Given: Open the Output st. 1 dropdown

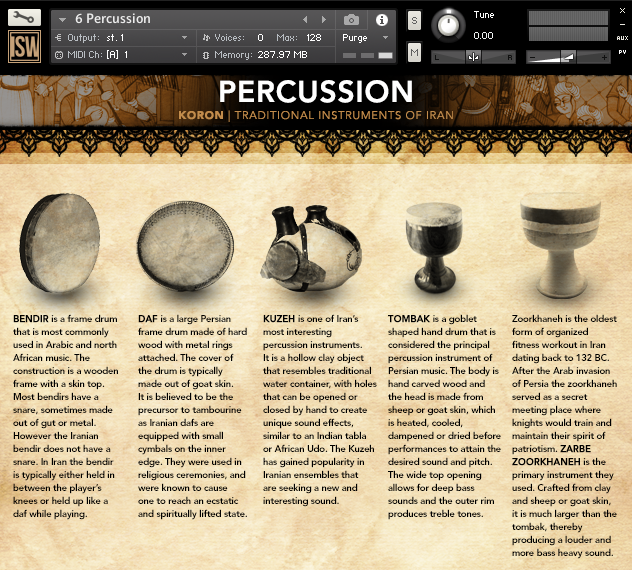Looking at the screenshot, I should (121, 38).
